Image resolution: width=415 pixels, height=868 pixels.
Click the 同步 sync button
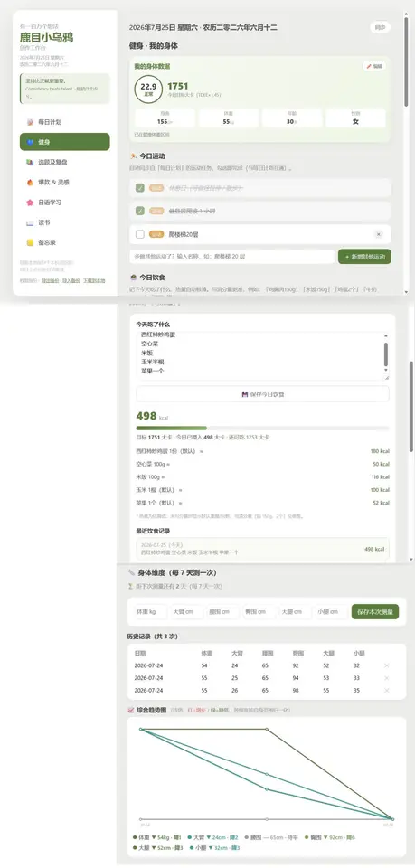pos(380,27)
